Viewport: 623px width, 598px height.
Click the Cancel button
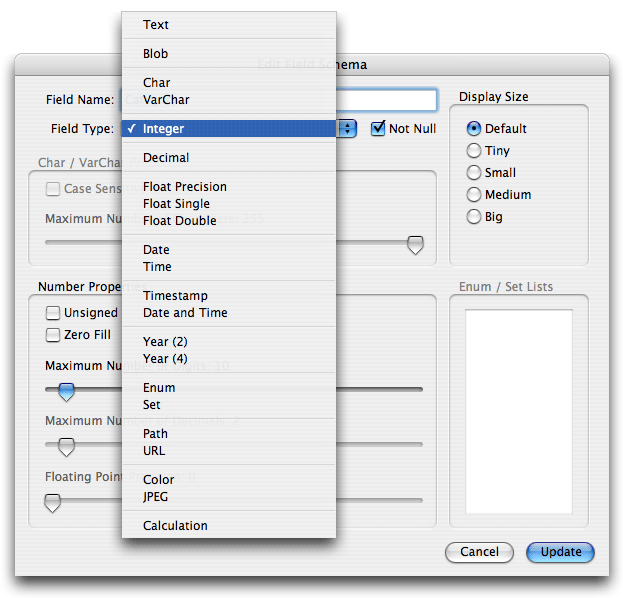479,552
